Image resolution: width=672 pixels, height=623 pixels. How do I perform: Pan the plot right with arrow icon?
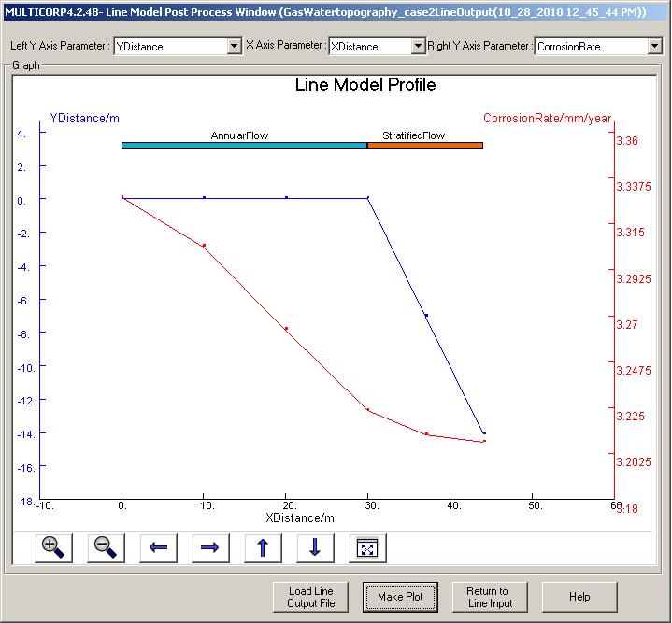[x=210, y=548]
